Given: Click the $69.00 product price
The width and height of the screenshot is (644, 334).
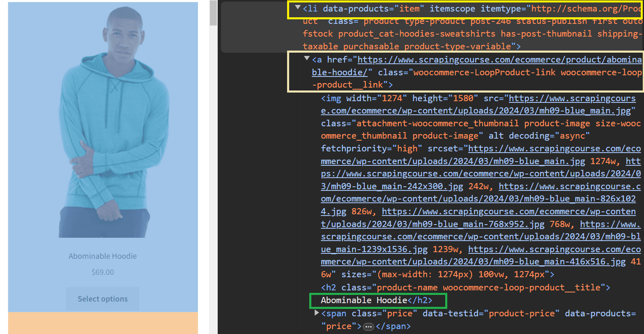Looking at the screenshot, I should (103, 272).
